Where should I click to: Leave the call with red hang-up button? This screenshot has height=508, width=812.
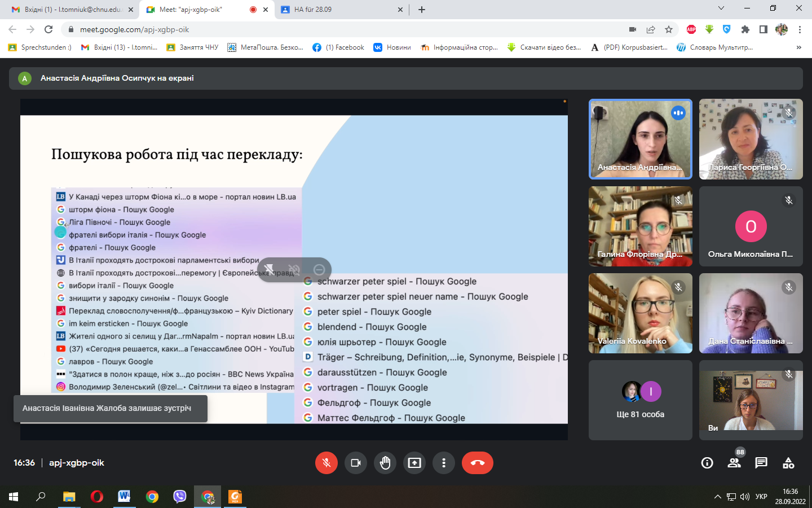[x=477, y=463]
